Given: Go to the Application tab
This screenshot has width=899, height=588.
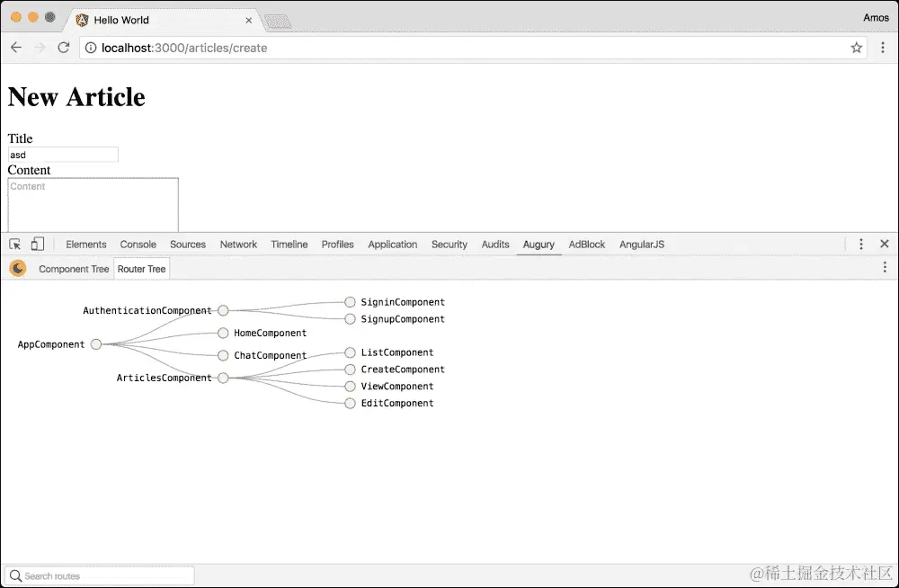Looking at the screenshot, I should click(392, 245).
